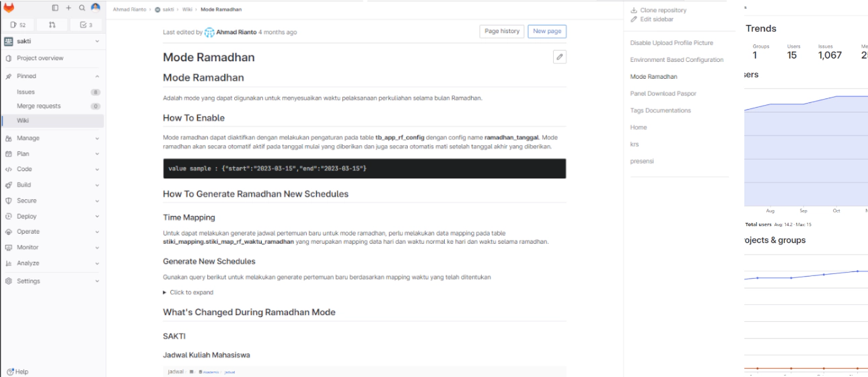Screen dimensions: 868x377
Task: Select Project overview in sidebar
Action: click(40, 58)
